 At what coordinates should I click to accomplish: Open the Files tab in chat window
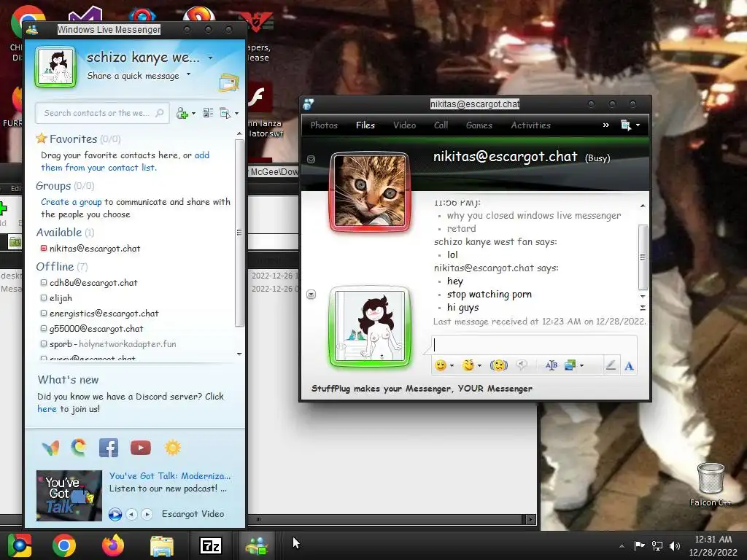365,125
